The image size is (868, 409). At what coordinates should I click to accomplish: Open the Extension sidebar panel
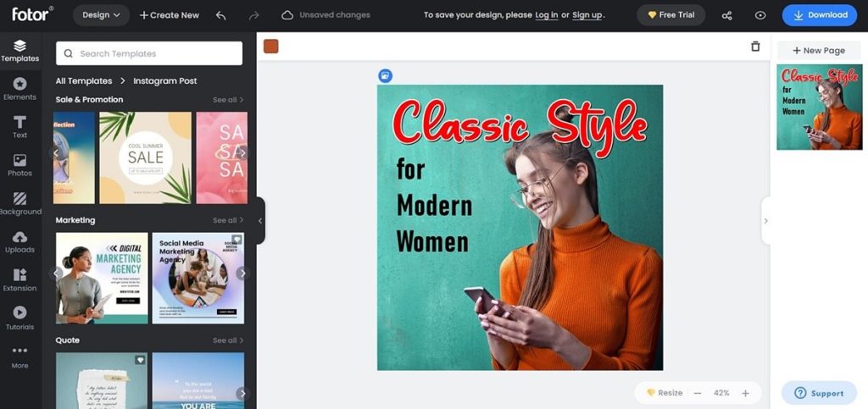pyautogui.click(x=20, y=281)
